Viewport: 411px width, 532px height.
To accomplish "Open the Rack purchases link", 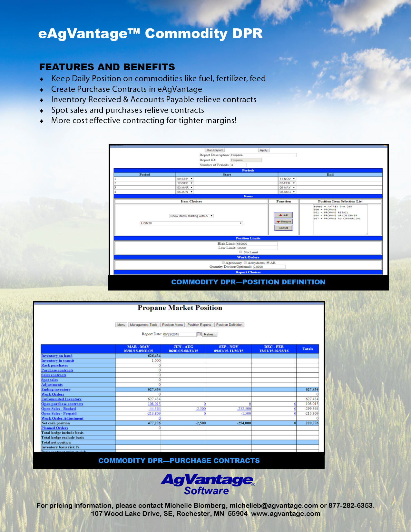I will coord(54,366).
